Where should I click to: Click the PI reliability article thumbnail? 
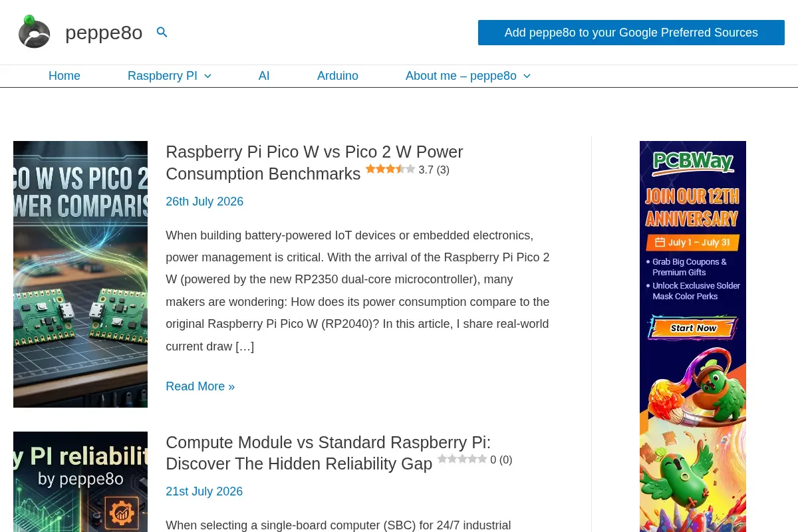coord(80,481)
